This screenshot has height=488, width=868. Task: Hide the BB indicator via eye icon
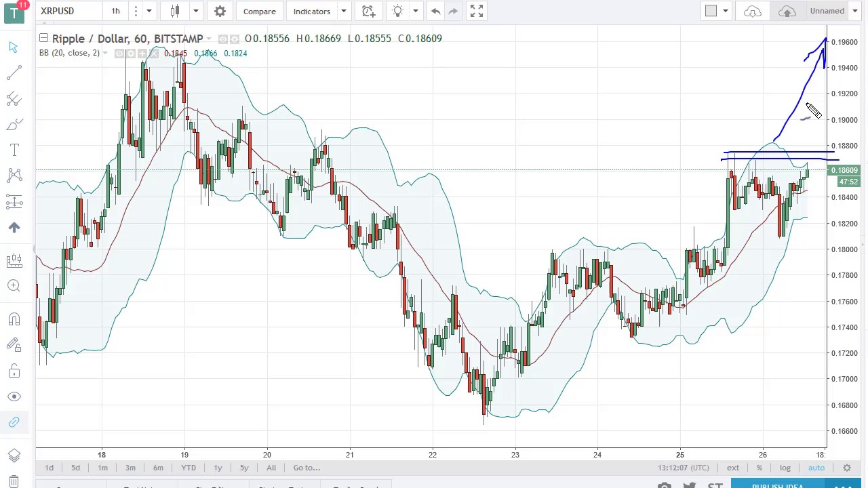[119, 54]
